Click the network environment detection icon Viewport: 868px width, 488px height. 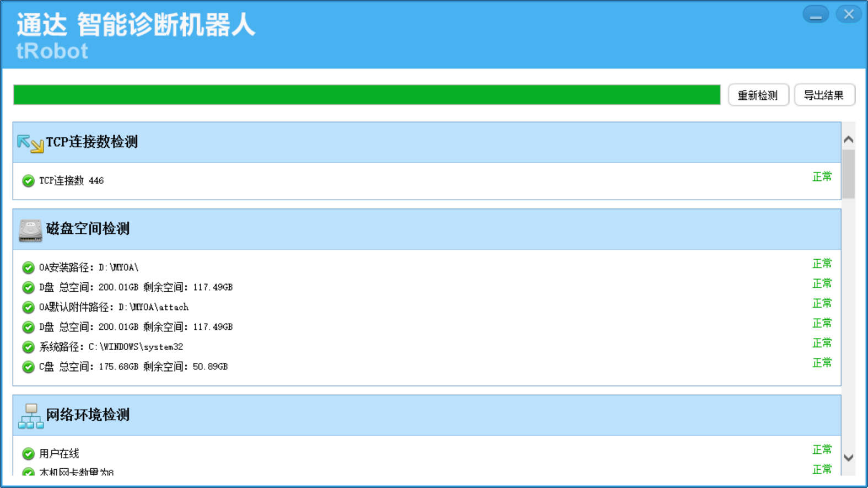[x=31, y=416]
